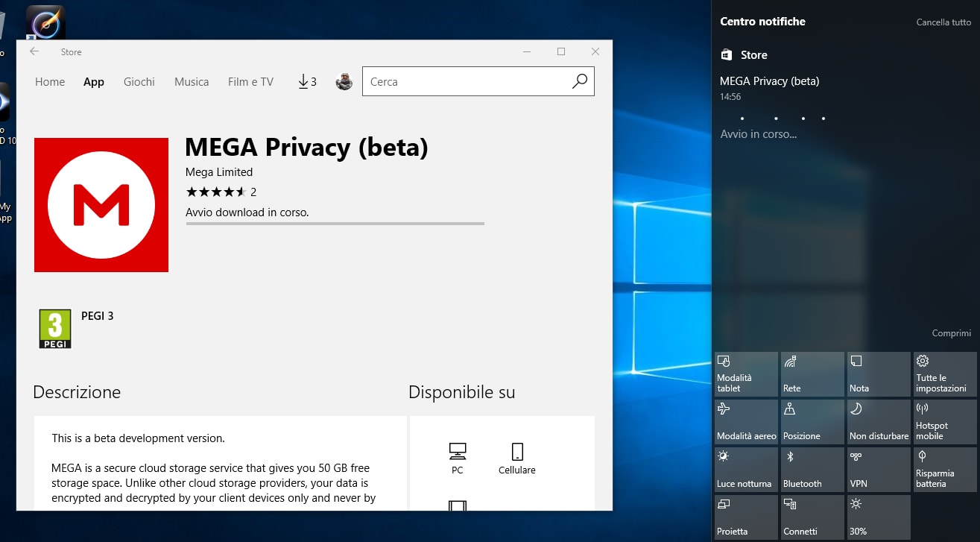Click the 30% brightness tile
980x542 pixels.
[879, 517]
